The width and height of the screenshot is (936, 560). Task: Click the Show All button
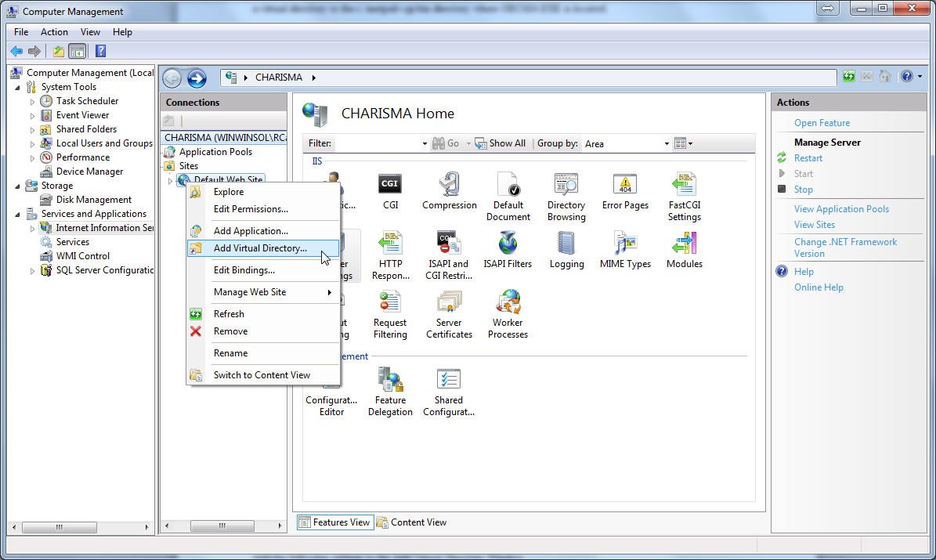coord(501,144)
